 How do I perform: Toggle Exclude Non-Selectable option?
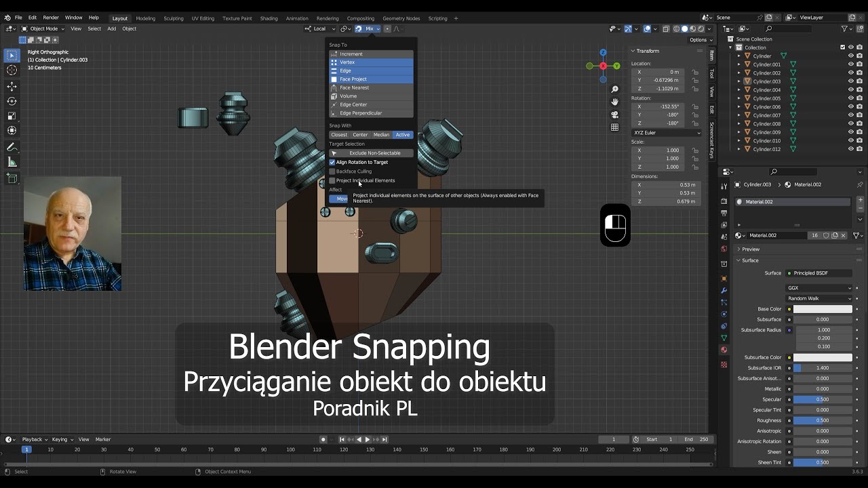click(x=371, y=153)
